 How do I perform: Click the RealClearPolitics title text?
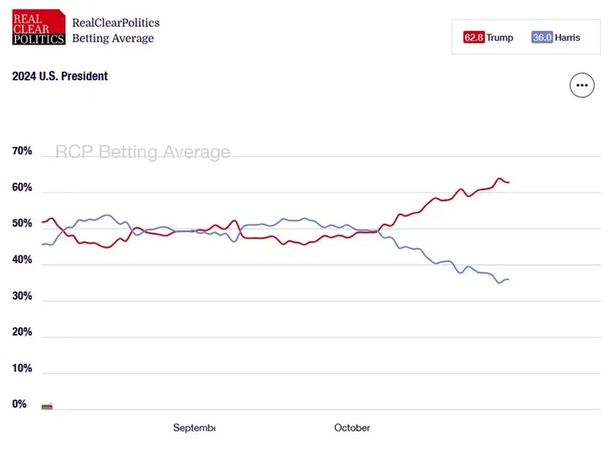click(x=116, y=22)
